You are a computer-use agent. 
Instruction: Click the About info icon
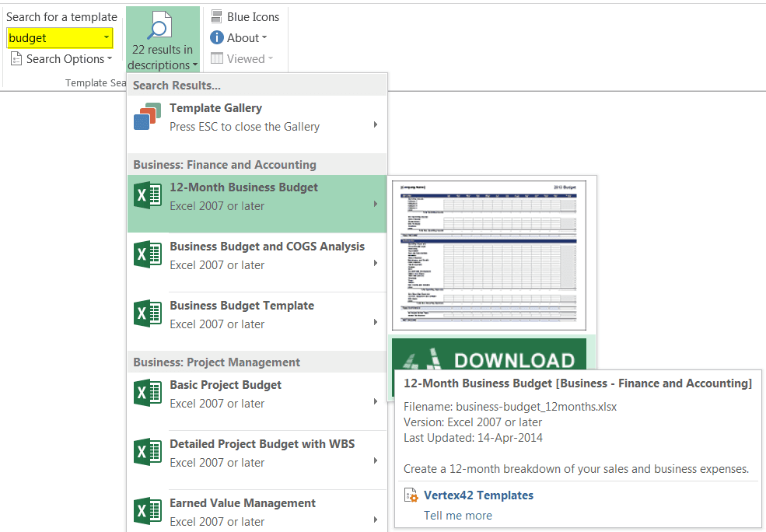(216, 37)
